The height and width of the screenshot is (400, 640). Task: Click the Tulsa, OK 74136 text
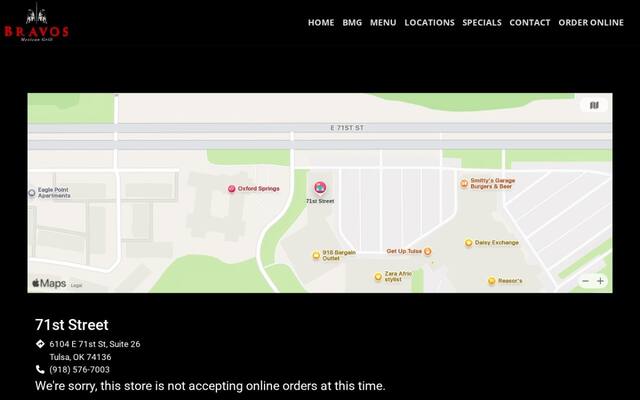pos(80,357)
